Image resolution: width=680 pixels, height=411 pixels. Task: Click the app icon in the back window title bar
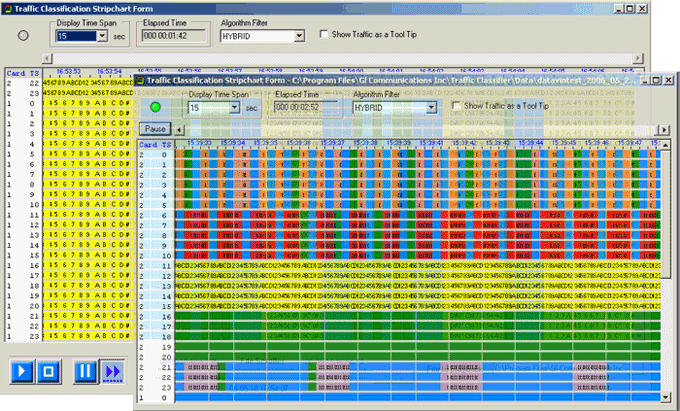coord(8,8)
